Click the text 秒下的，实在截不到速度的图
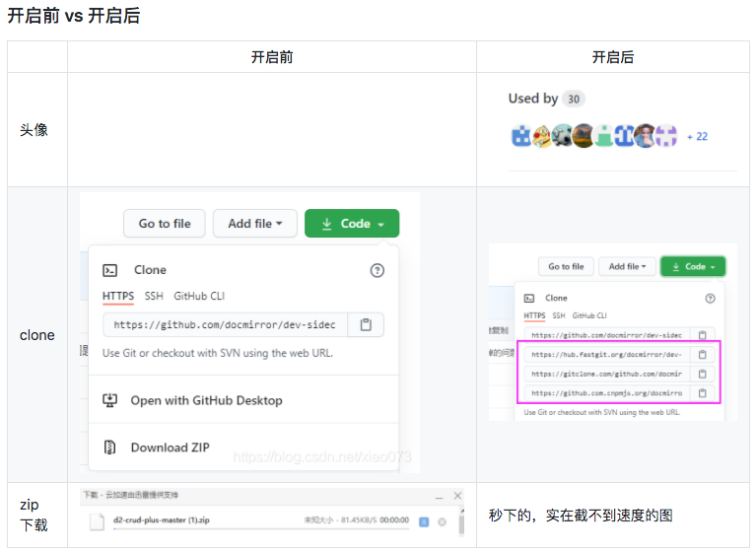The width and height of the screenshot is (756, 552). coord(581,516)
